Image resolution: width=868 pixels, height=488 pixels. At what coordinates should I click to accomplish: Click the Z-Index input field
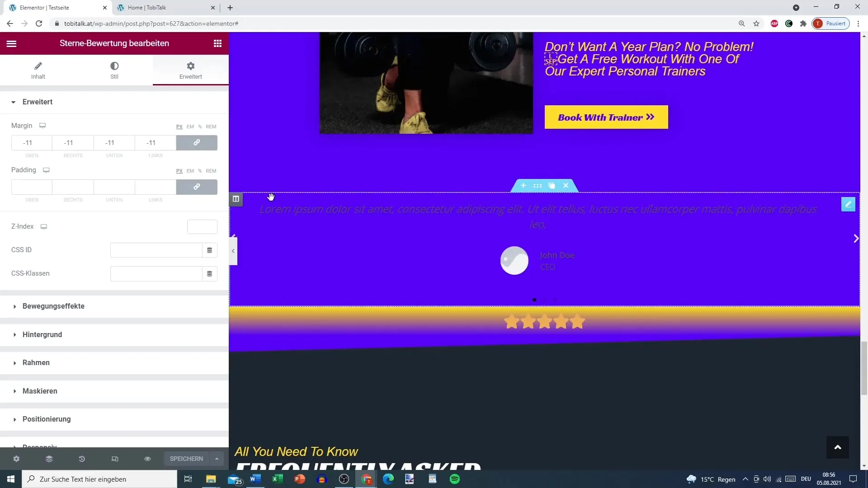click(x=202, y=227)
